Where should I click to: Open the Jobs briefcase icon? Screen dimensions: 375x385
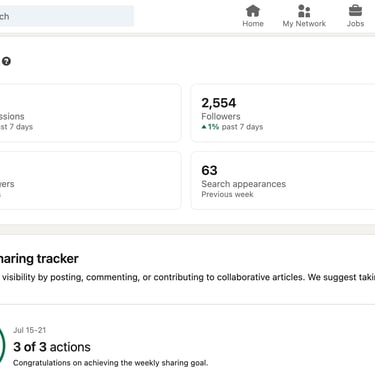pyautogui.click(x=355, y=11)
